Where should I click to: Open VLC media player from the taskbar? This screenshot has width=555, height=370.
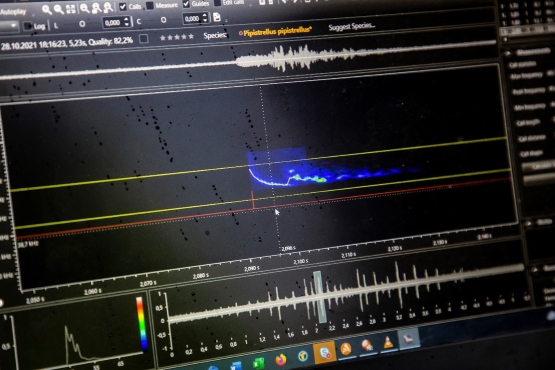click(388, 342)
